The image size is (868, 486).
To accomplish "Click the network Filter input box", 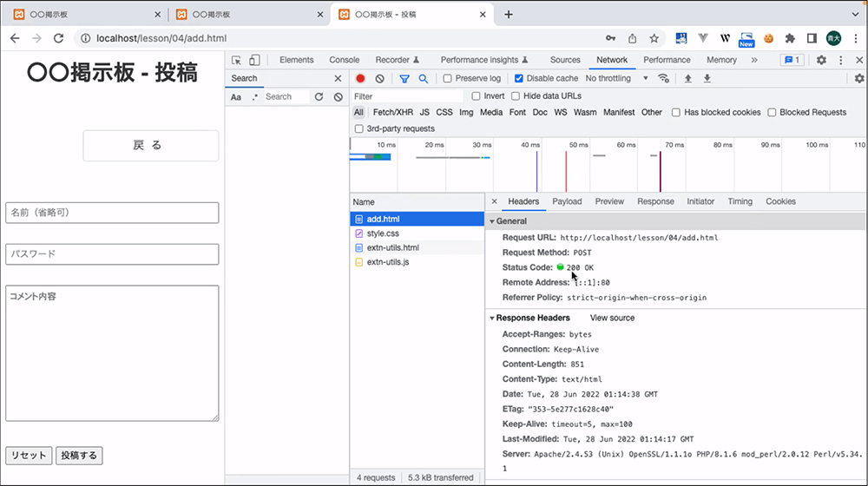I will pos(408,96).
